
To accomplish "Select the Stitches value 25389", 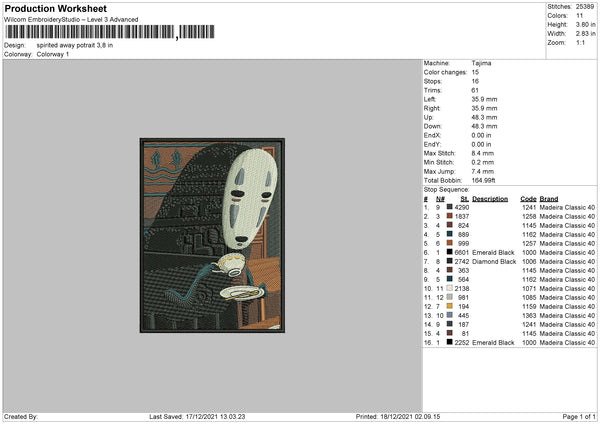I will [x=585, y=7].
